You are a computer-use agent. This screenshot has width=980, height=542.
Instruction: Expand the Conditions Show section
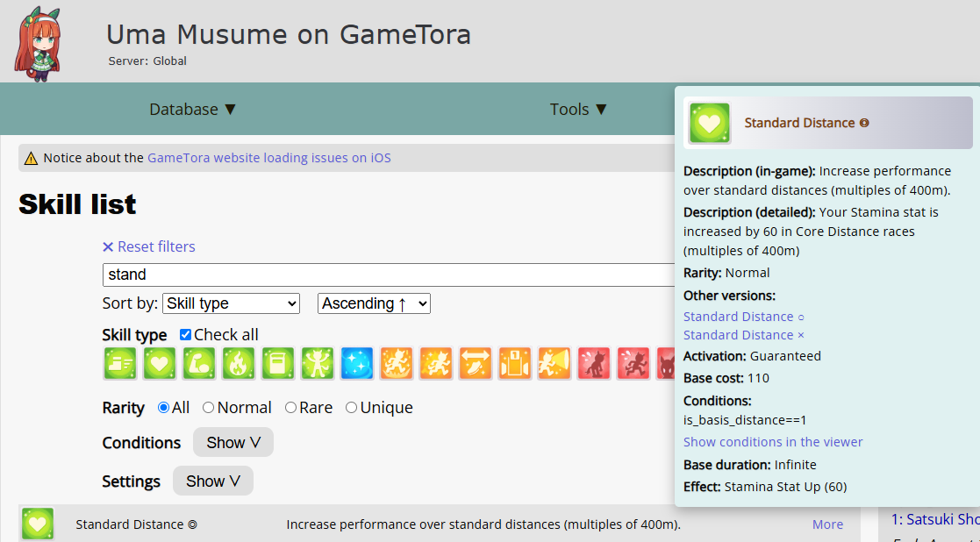coord(233,442)
